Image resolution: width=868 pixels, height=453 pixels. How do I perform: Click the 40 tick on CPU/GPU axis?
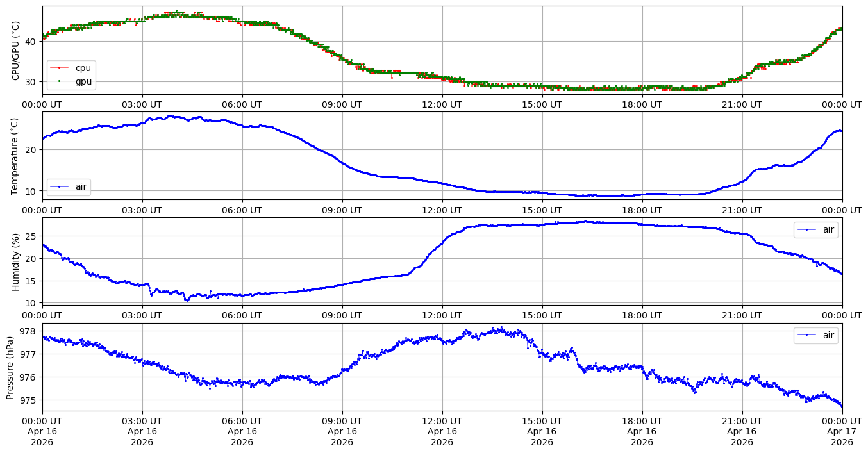(x=30, y=42)
